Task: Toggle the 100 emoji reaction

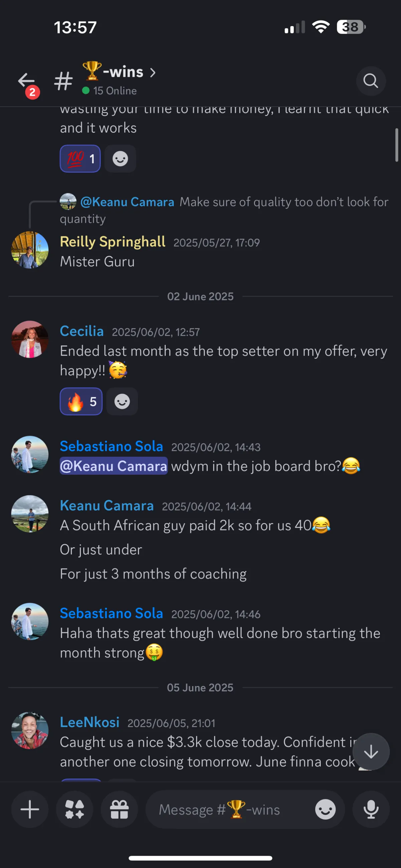Action: pyautogui.click(x=80, y=159)
